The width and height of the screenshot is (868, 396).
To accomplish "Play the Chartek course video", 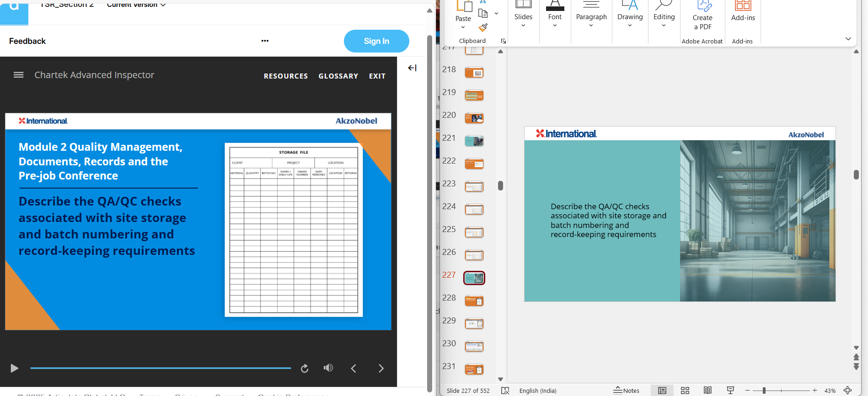I will [14, 368].
